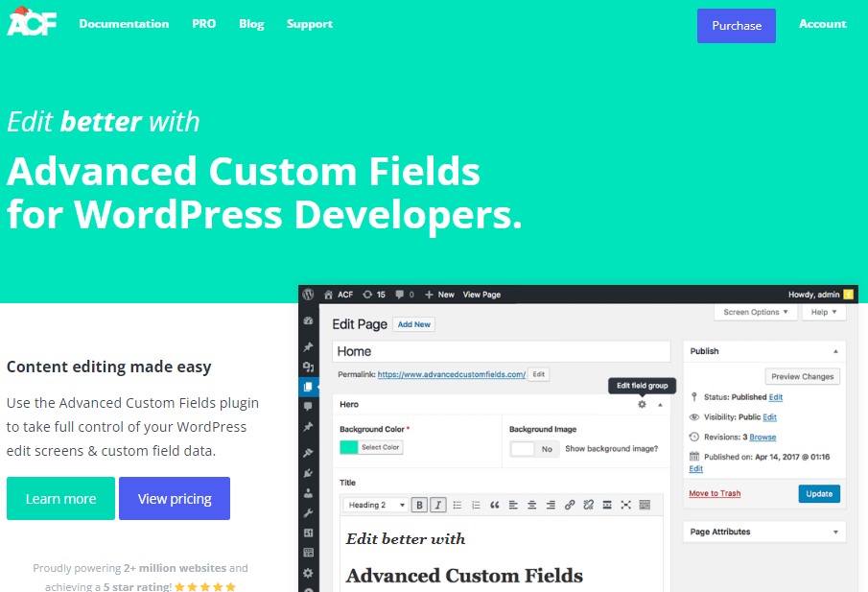Expand the Screen Options dropdown

(x=756, y=312)
